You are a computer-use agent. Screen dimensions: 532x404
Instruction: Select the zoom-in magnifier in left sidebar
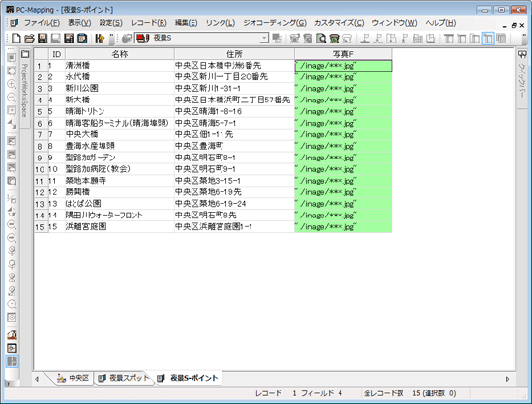pos(12,84)
